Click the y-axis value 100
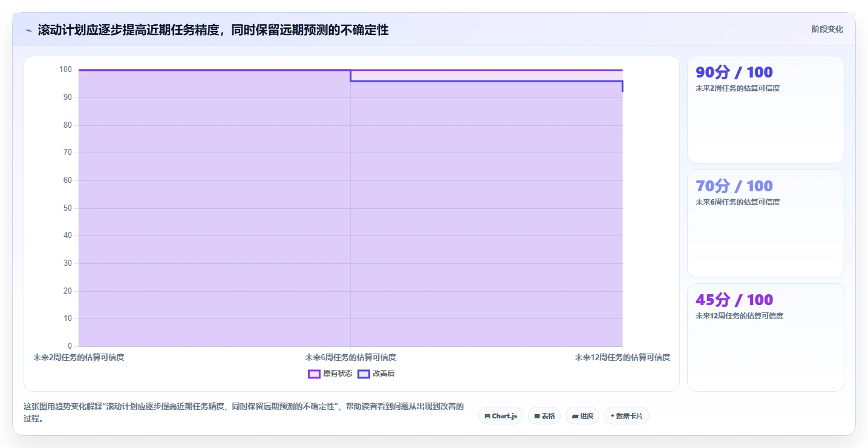Screen dimensions: 868x448 click(x=65, y=70)
